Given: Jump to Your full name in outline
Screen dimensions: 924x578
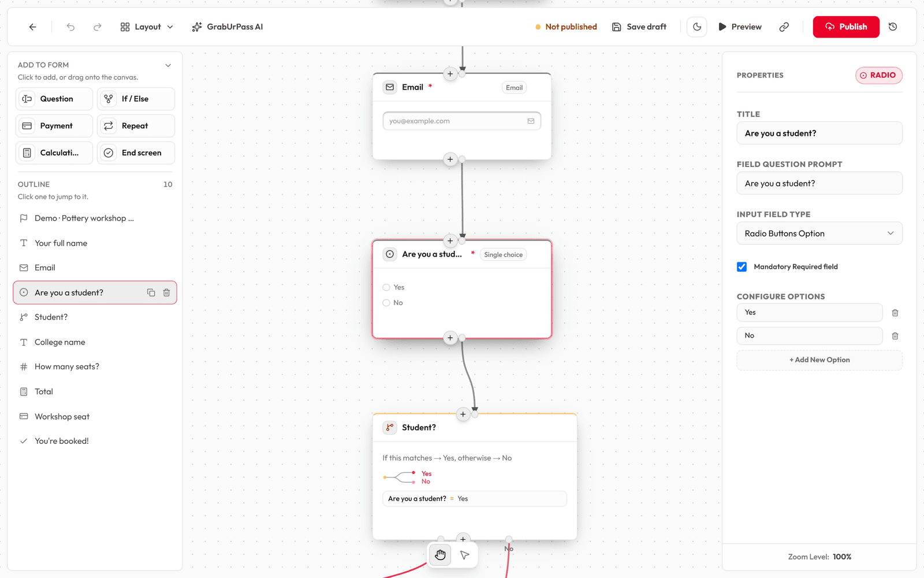Looking at the screenshot, I should click(95, 243).
